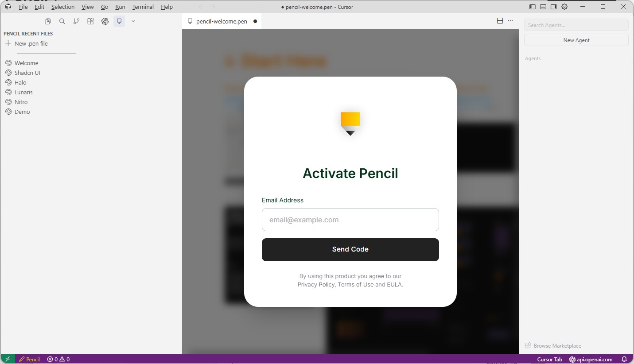
Task: Click the New Agent button
Action: point(576,40)
